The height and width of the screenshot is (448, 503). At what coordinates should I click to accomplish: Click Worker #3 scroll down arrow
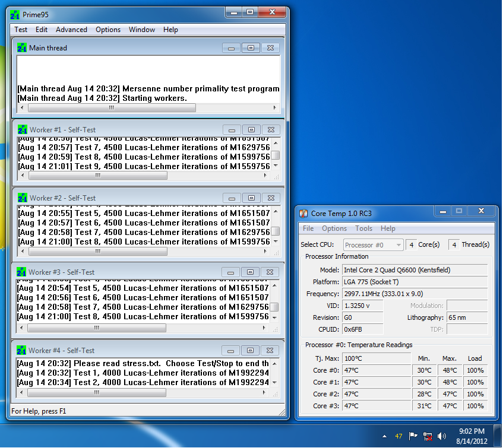(274, 317)
